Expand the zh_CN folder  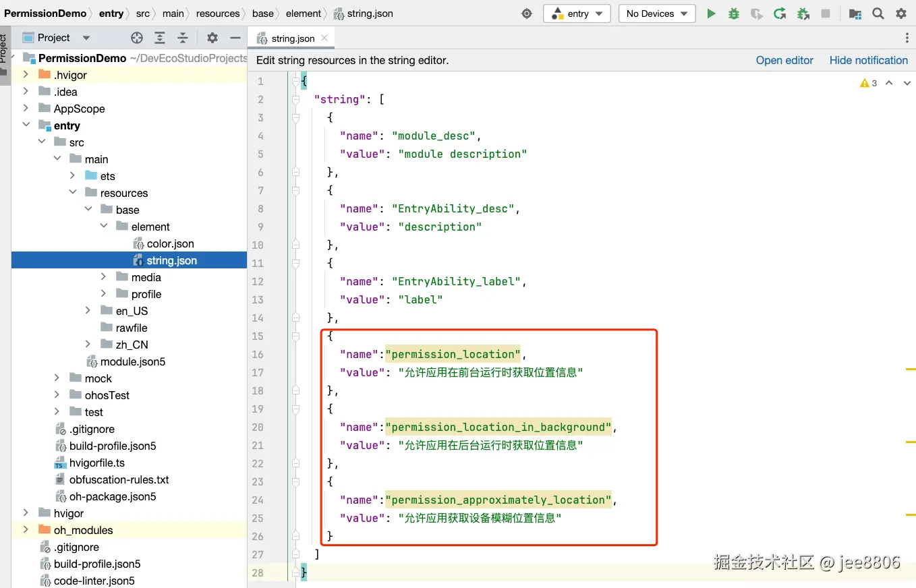coord(88,345)
